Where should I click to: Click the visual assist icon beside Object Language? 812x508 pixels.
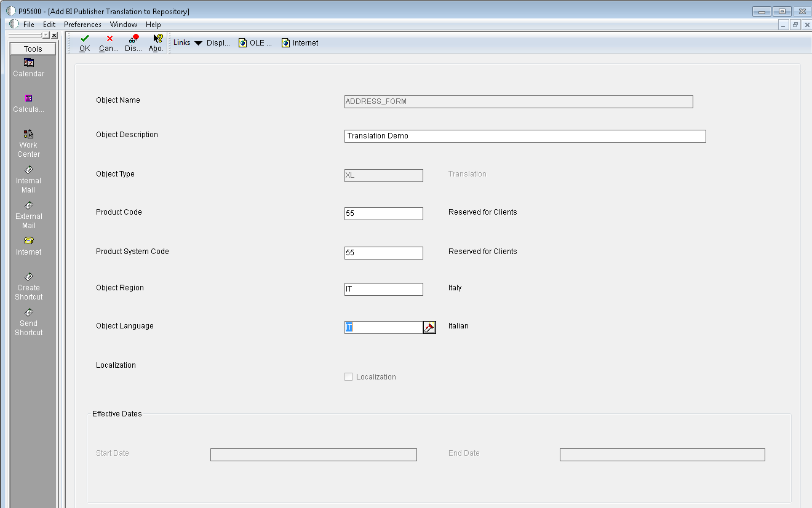429,327
